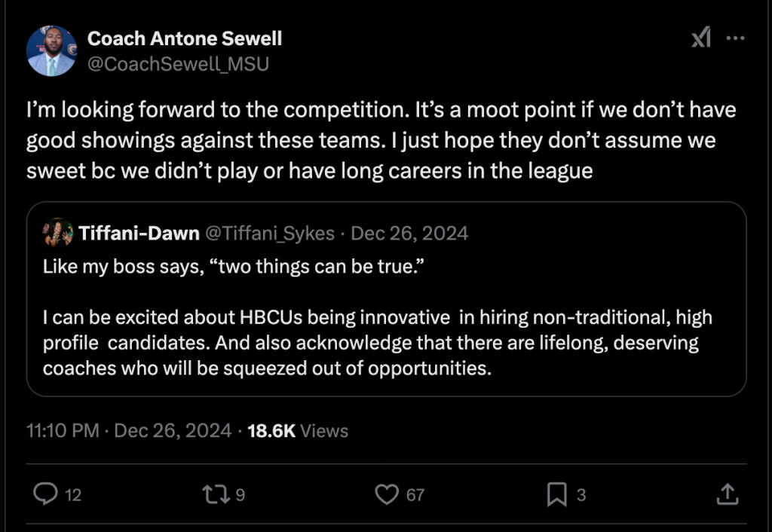Click the like count of 67
This screenshot has width=772, height=532.
tap(415, 495)
